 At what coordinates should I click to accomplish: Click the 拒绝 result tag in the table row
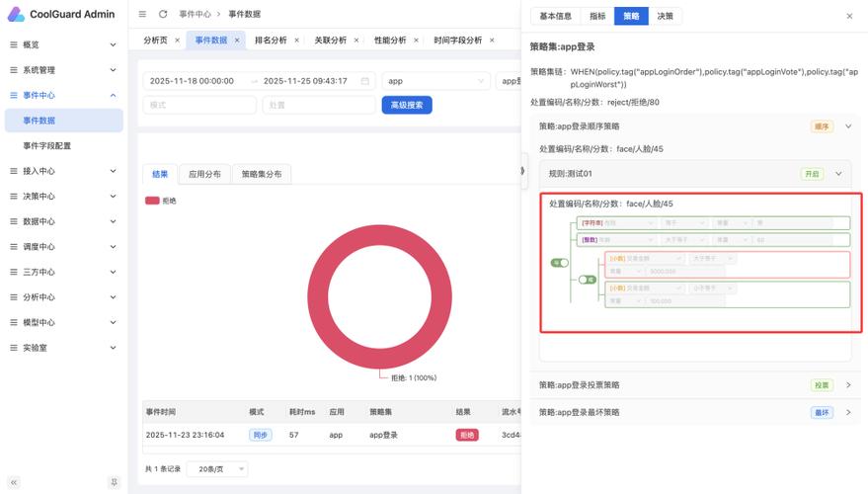(x=467, y=436)
